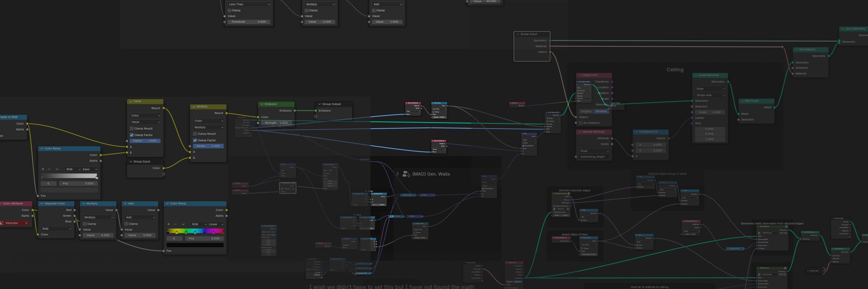This screenshot has width=868, height=289.
Task: Collapse the Group Output node
Action: (x=319, y=104)
